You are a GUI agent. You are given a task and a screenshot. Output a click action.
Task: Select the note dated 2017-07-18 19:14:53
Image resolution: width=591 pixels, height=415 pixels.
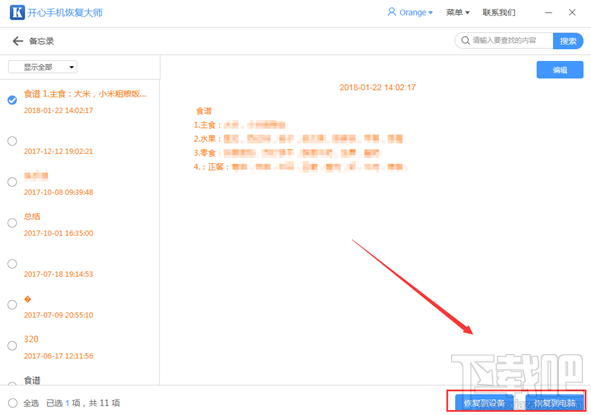pyautogui.click(x=12, y=264)
